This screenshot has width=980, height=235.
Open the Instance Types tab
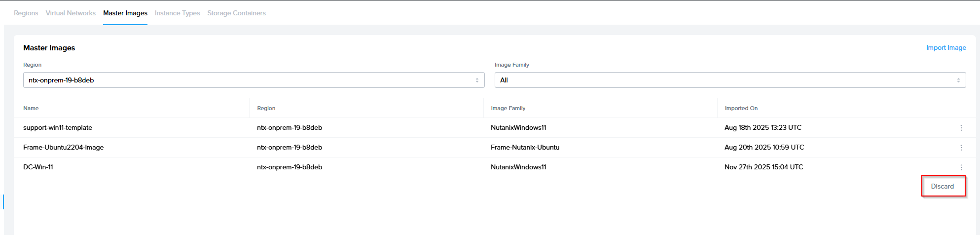point(177,13)
